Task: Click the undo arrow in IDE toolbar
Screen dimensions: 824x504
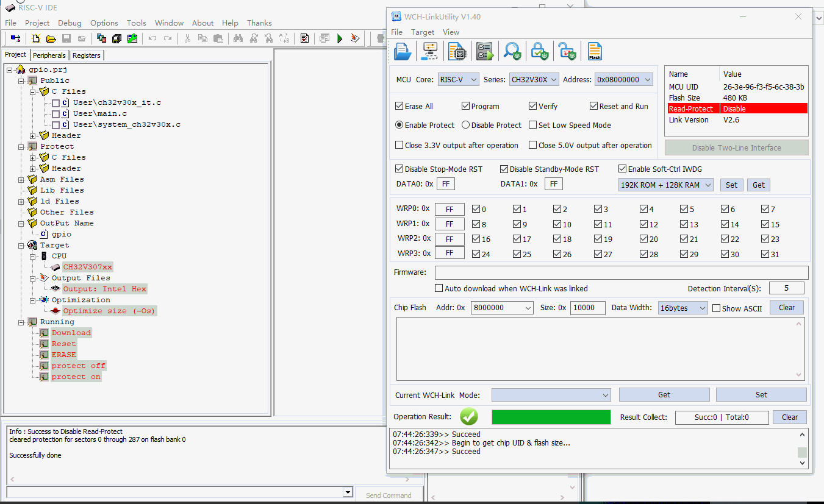Action: pos(152,38)
